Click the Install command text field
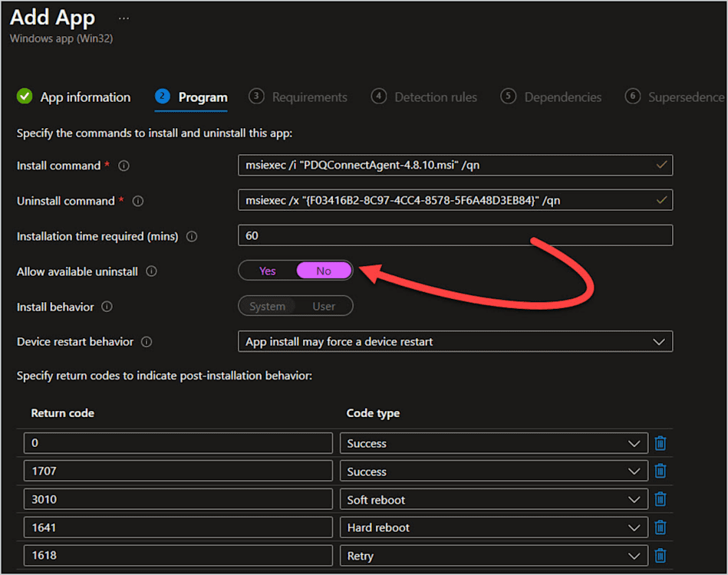Screen dimensions: 728x575 click(x=455, y=165)
